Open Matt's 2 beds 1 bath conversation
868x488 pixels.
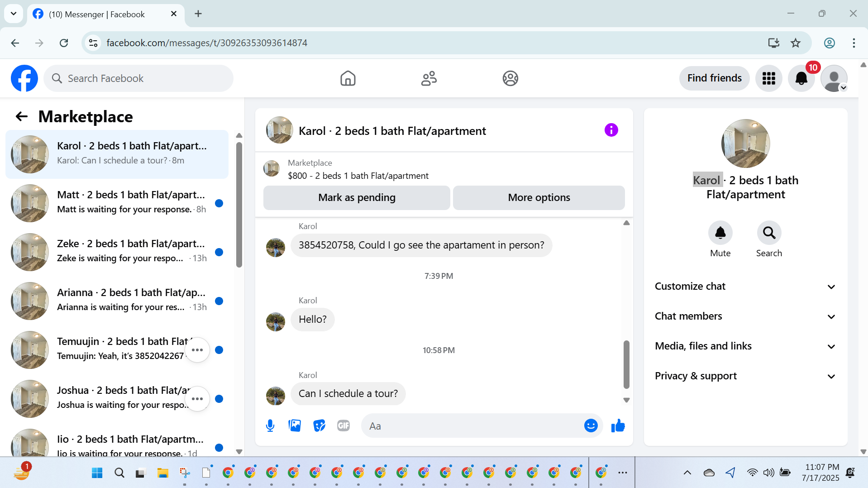click(x=117, y=203)
